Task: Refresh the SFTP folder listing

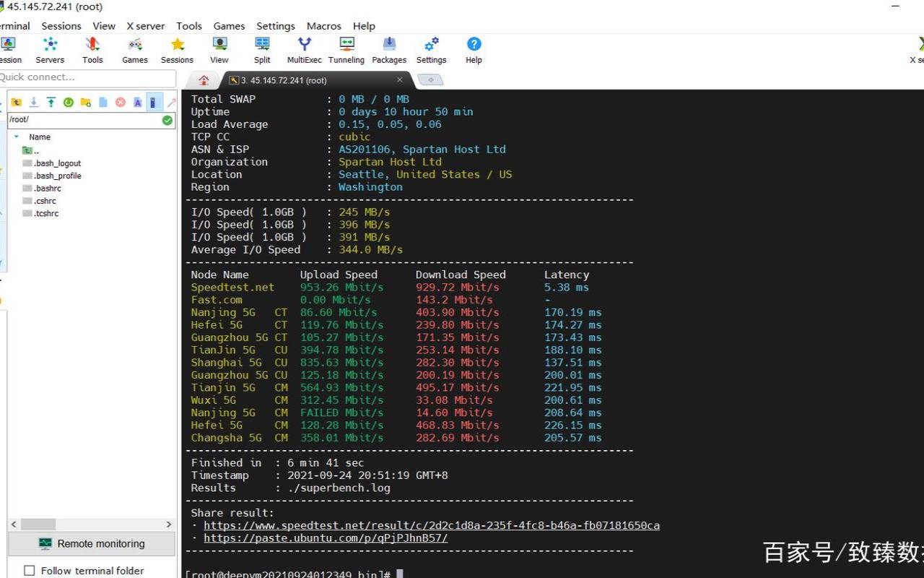Action: (68, 103)
